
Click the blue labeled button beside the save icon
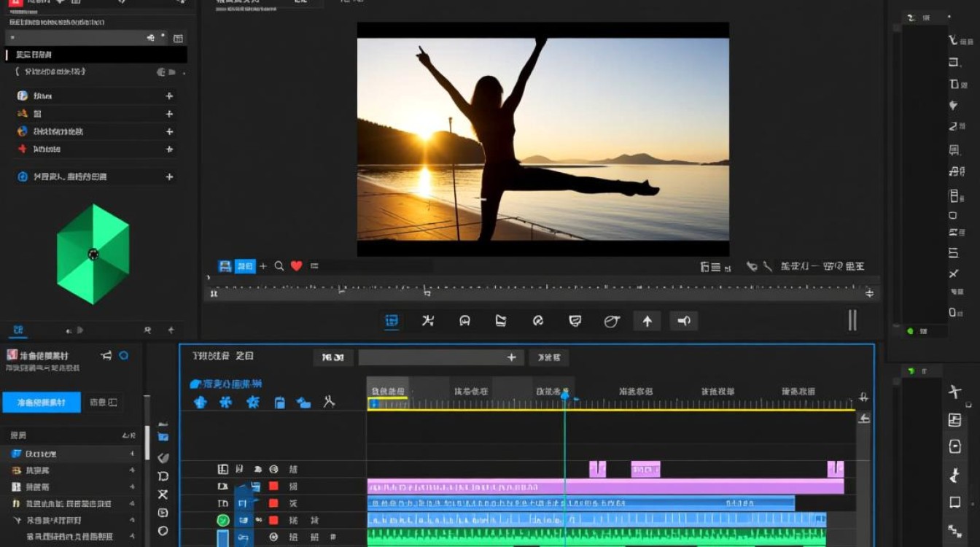click(245, 266)
